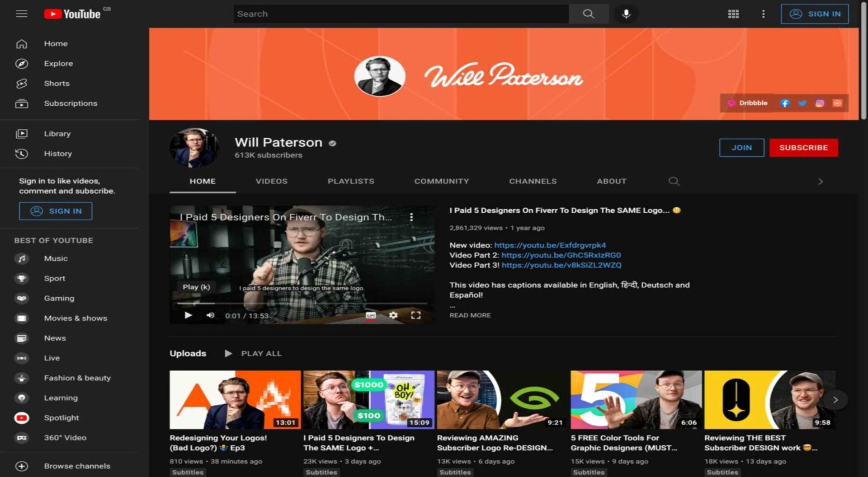Open the 5 FREE Color Tools video thumbnail
Screen dimensions: 868x477
click(636, 400)
